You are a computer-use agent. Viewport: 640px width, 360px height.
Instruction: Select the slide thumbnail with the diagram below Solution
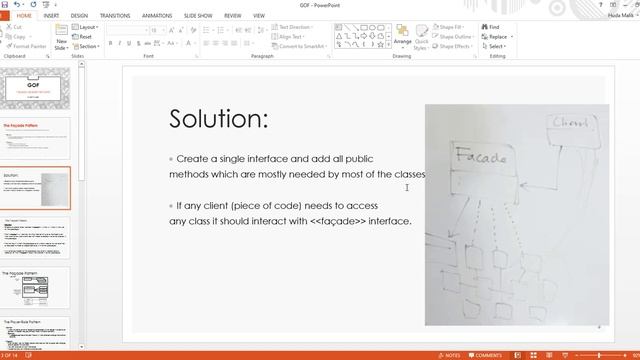[35, 287]
